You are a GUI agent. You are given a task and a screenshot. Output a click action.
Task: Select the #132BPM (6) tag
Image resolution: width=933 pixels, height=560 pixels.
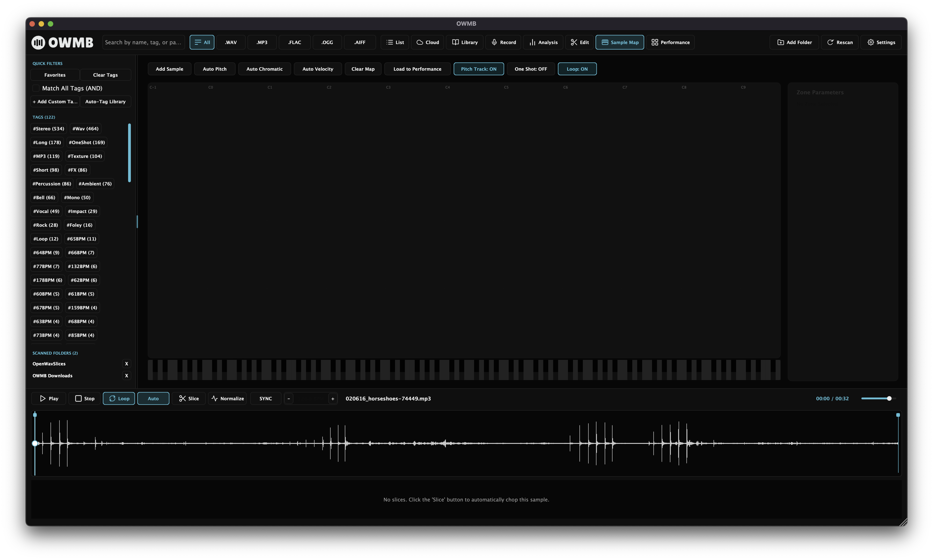point(82,266)
